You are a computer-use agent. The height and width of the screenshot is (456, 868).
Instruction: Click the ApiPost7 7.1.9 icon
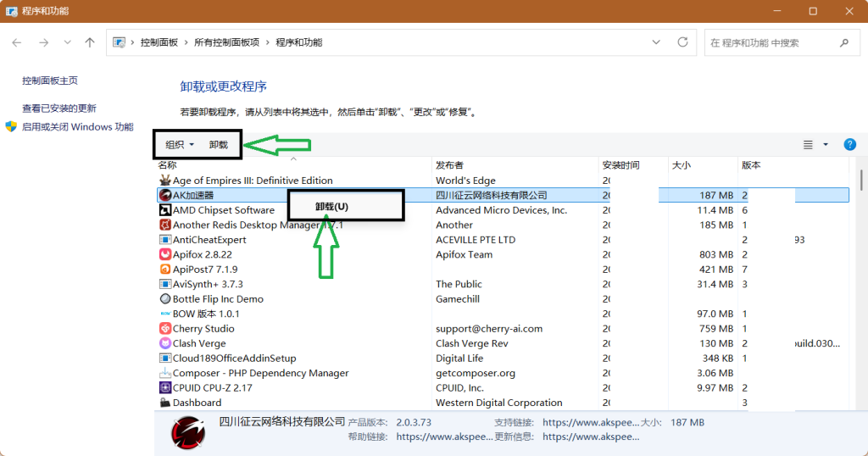165,269
